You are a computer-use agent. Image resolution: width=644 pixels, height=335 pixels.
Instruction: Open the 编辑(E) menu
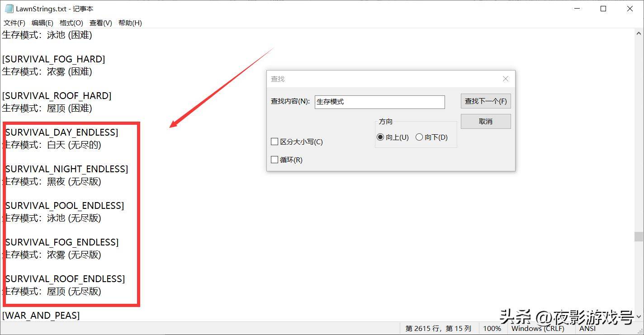[x=42, y=23]
